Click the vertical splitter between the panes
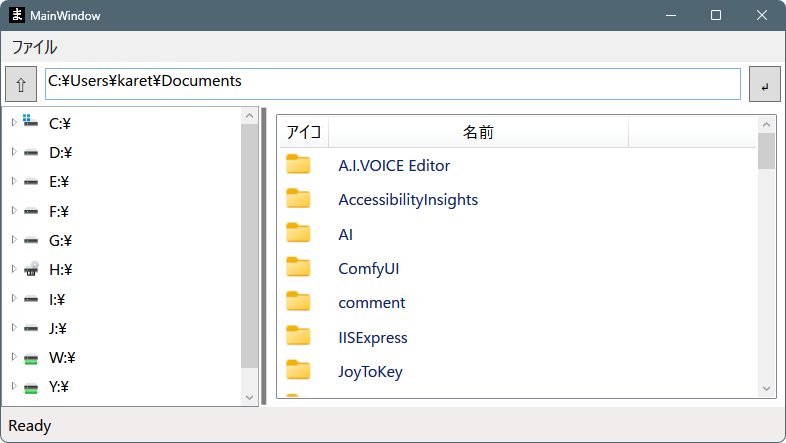The width and height of the screenshot is (786, 443). [x=264, y=256]
